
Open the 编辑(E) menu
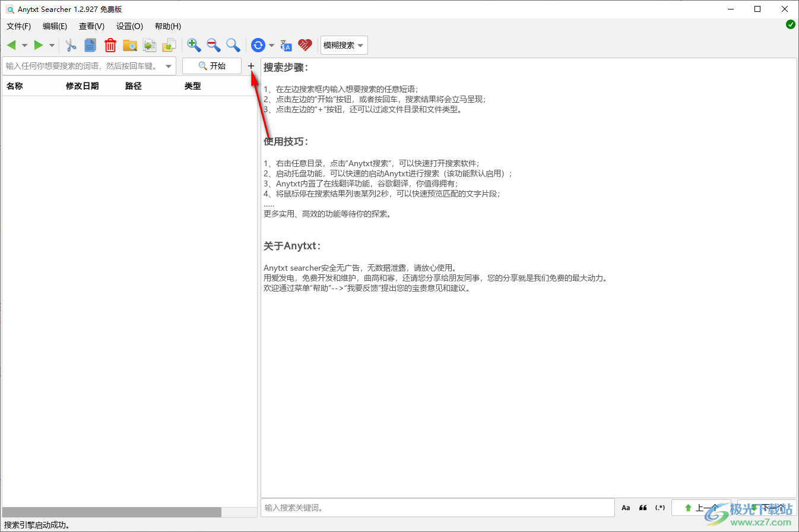coord(55,26)
